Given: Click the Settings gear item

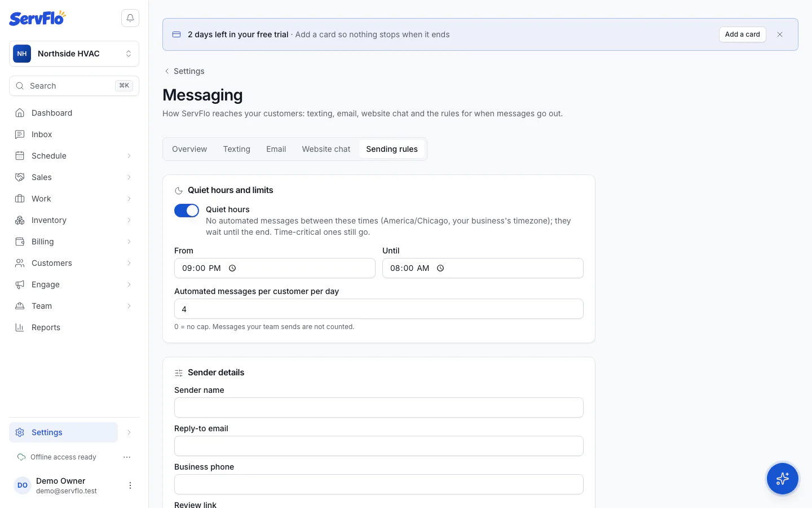Looking at the screenshot, I should (63, 432).
